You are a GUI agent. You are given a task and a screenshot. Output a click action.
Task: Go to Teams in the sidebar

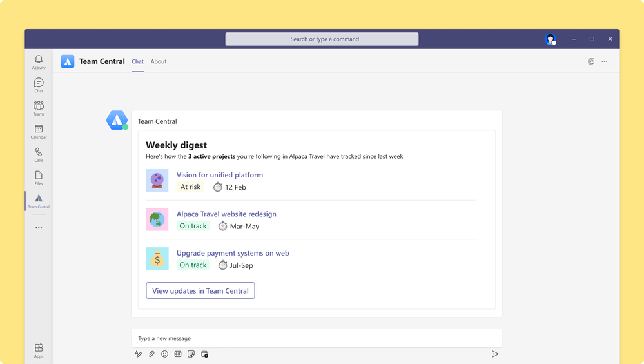pos(39,108)
